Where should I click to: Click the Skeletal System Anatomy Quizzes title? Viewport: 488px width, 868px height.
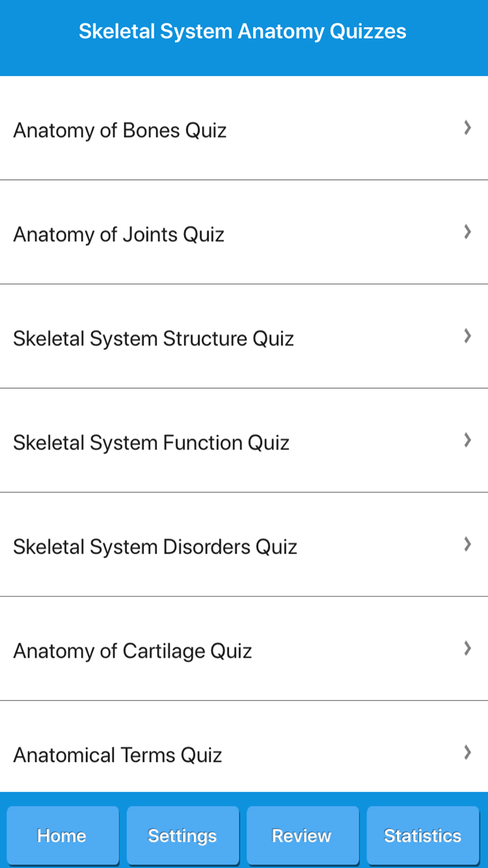tap(243, 32)
